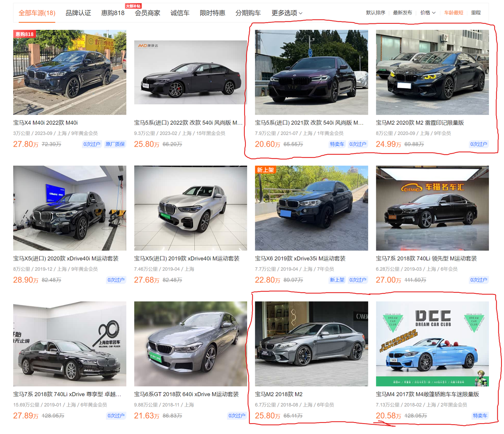Click the 24.99万 price of the M2 2020款
The width and height of the screenshot is (504, 434).
[388, 144]
